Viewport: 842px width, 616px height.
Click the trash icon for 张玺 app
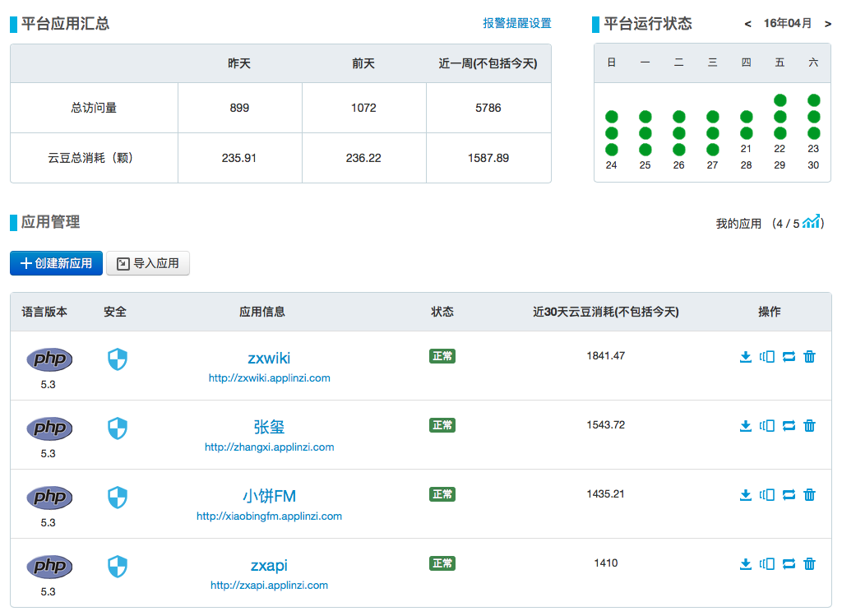coord(809,426)
